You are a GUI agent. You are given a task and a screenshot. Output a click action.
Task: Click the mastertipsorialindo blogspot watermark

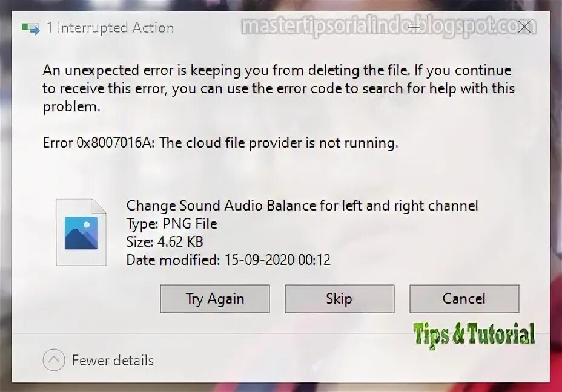coord(389,27)
